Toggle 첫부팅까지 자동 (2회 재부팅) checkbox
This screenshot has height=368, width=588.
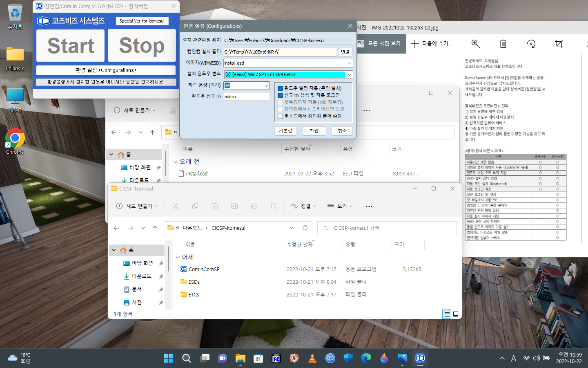[x=281, y=102]
